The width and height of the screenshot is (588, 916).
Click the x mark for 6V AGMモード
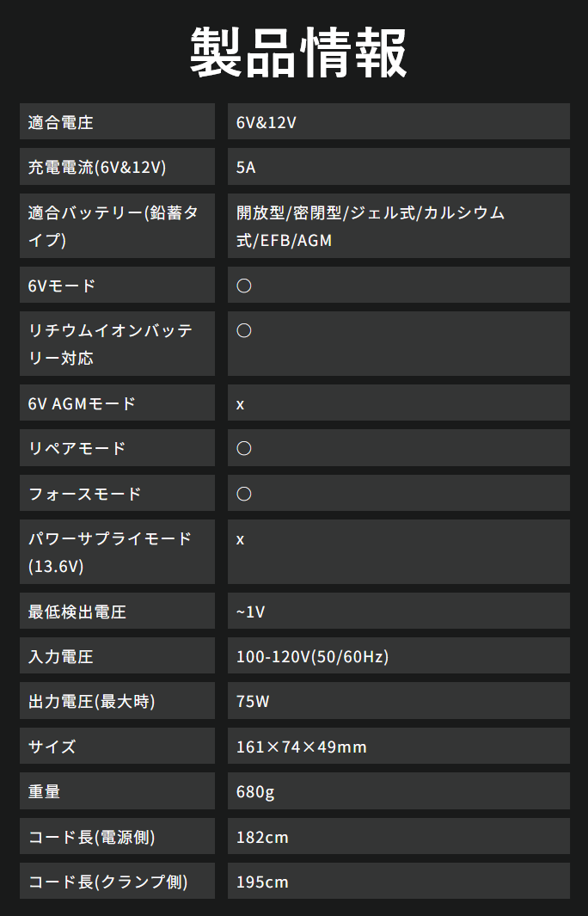pyautogui.click(x=241, y=403)
